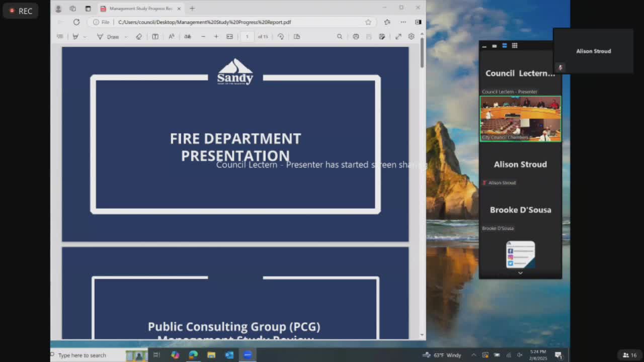Expand the Draw tool options arrow

pos(126,37)
